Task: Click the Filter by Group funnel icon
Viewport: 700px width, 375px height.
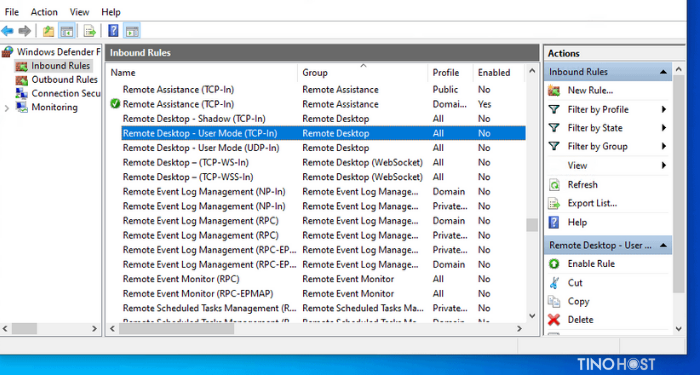Action: click(x=554, y=146)
